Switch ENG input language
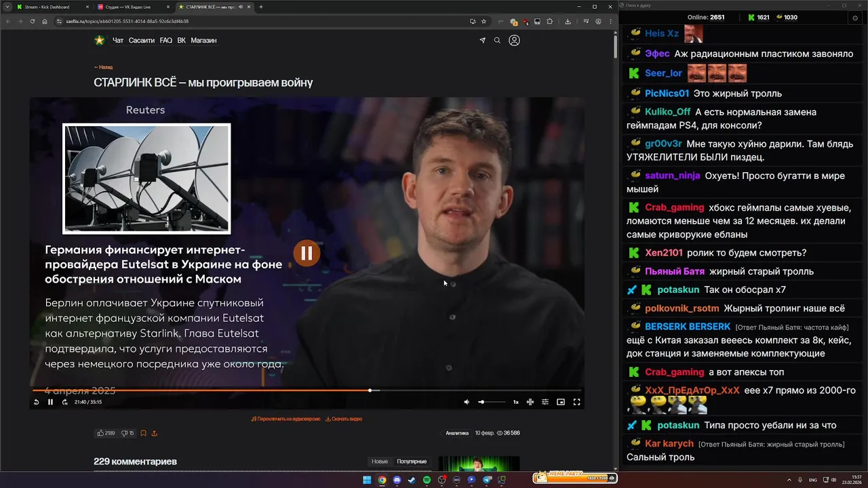The width and height of the screenshot is (868, 488). [812, 480]
